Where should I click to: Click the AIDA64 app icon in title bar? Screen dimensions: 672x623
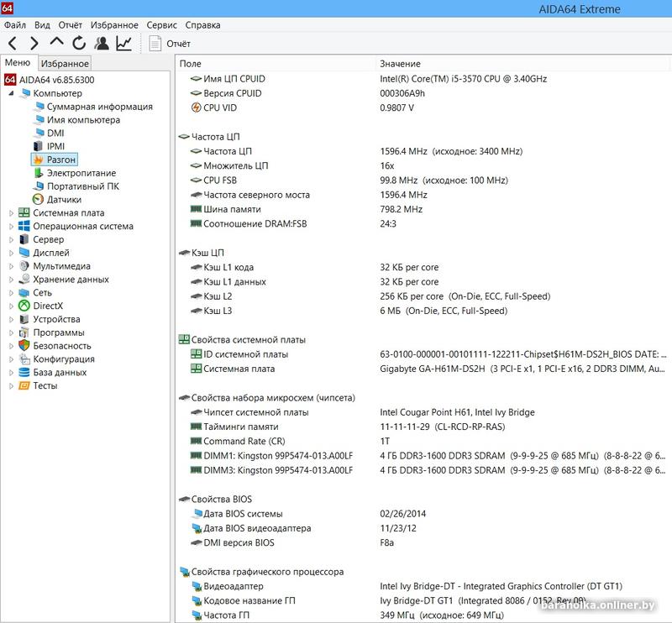(x=7, y=8)
